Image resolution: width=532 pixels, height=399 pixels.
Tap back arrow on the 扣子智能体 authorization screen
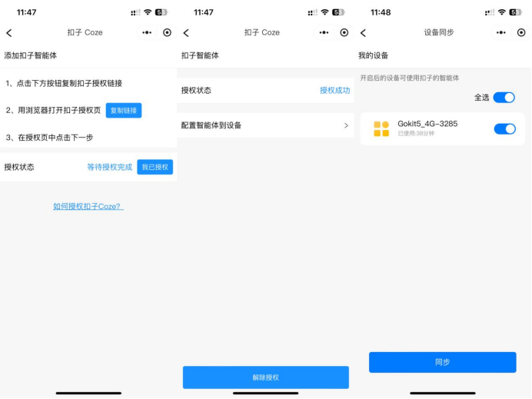click(186, 33)
